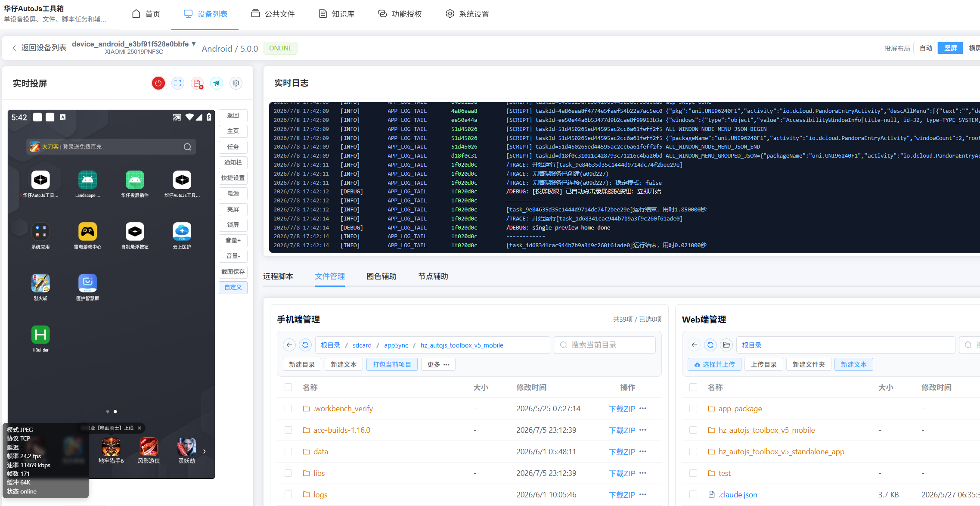Check the ace-builds-1.16.0 folder checkbox
Viewport: 980px width, 506px height.
[288, 430]
